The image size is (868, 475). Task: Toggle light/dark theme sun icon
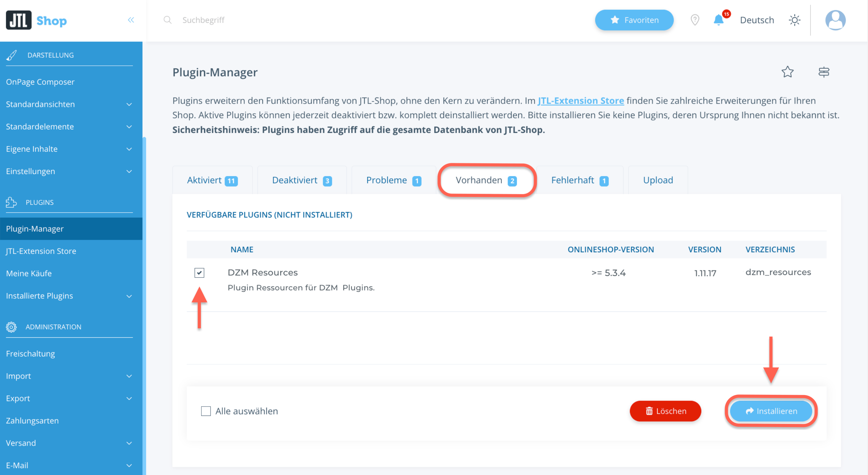click(x=794, y=20)
